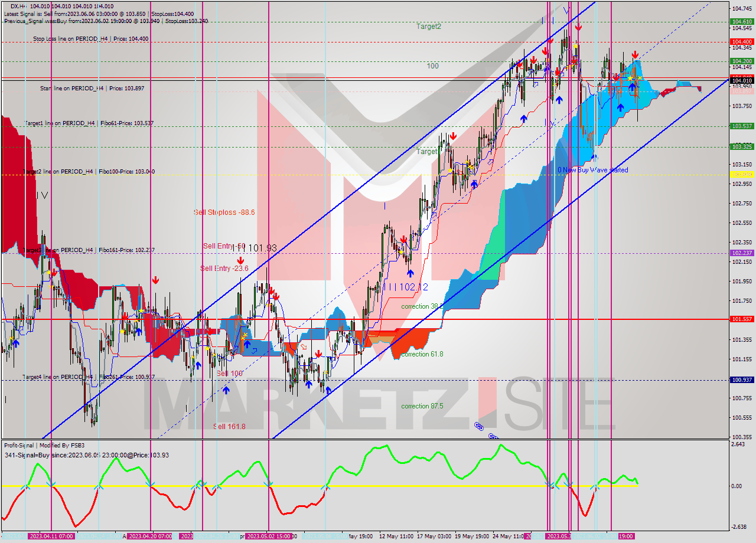Click 'Profit-Signal | Modified By FSB3' indicator title
This screenshot has height=543, width=756.
44,446
